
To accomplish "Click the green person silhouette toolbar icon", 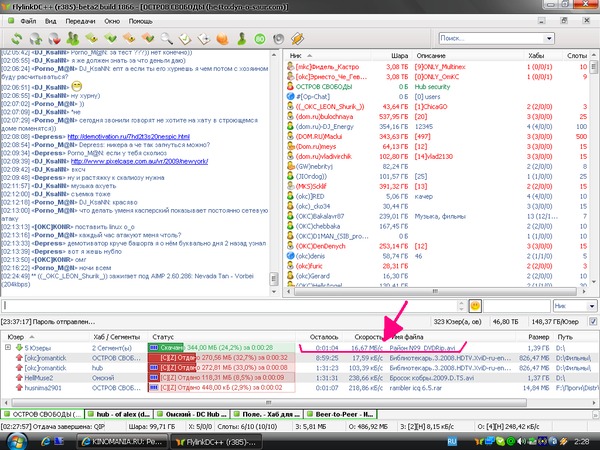I will tap(241, 39).
